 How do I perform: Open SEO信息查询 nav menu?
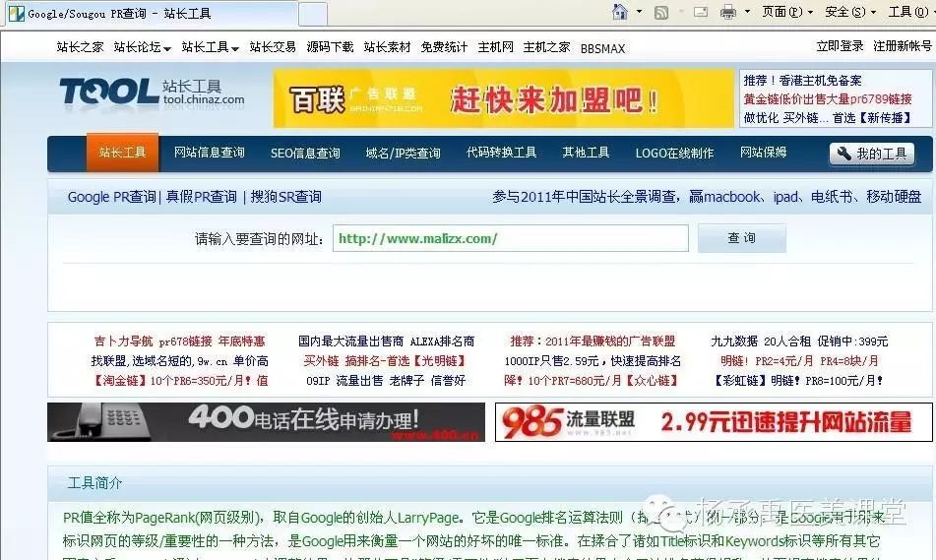[306, 153]
